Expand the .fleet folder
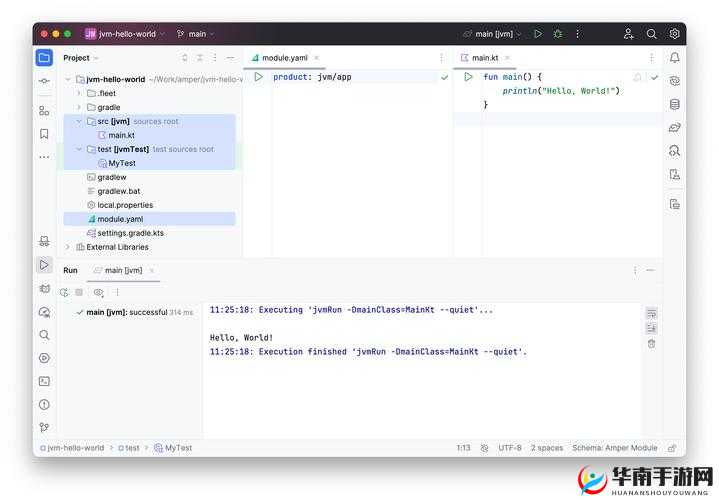 pyautogui.click(x=79, y=93)
